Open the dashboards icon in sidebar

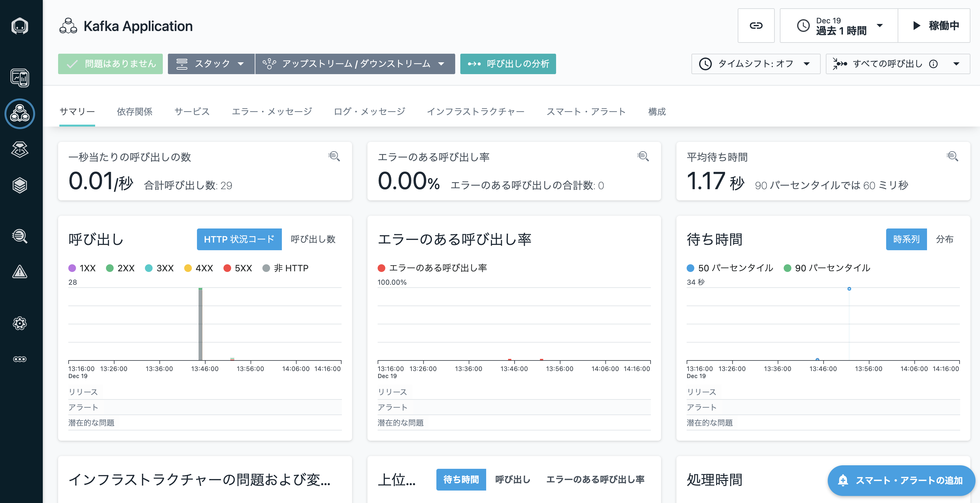point(19,78)
